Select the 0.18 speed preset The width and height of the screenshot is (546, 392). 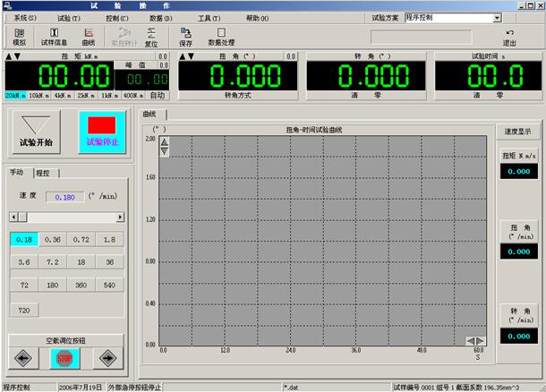coord(24,240)
